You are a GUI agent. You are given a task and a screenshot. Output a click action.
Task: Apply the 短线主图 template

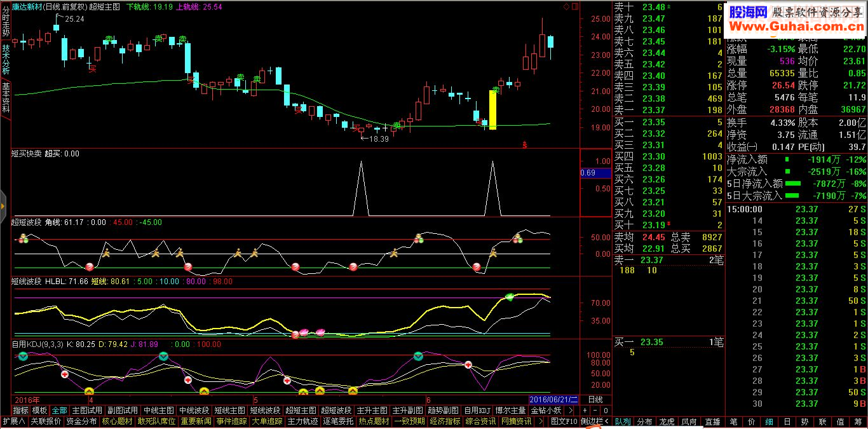(229, 410)
